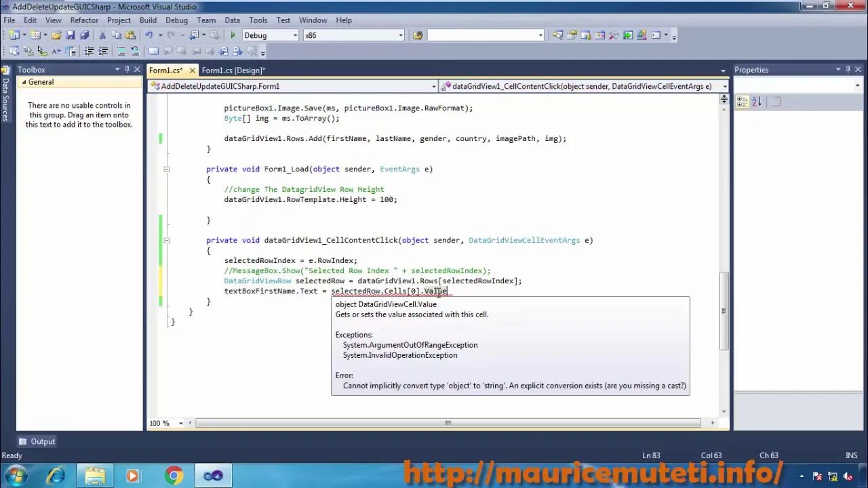Click the Start Page toolbar icon
868x488 pixels.
(628, 35)
